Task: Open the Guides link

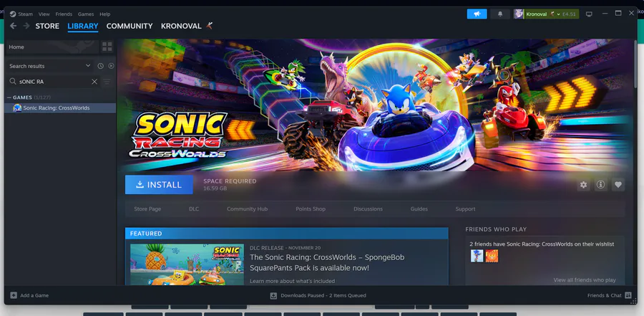Action: point(419,209)
